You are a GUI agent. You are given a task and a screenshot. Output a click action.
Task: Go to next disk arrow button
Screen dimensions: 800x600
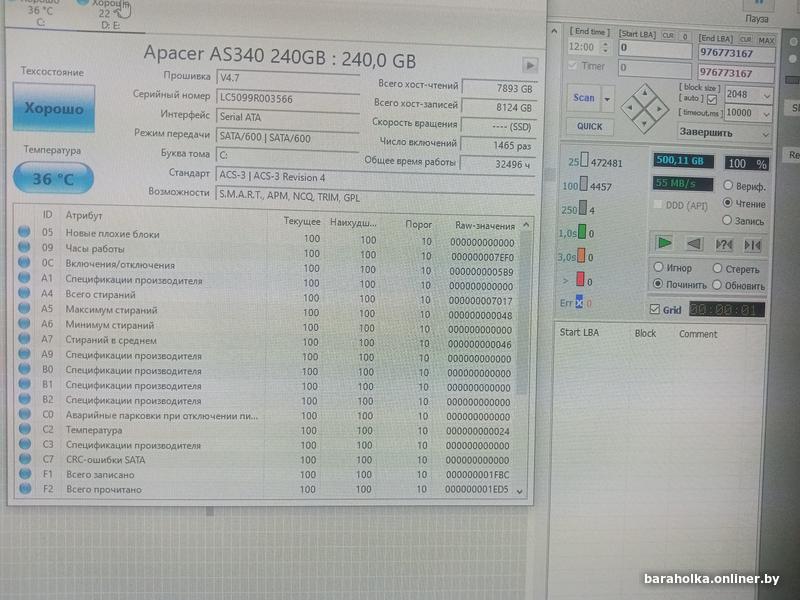click(x=530, y=65)
